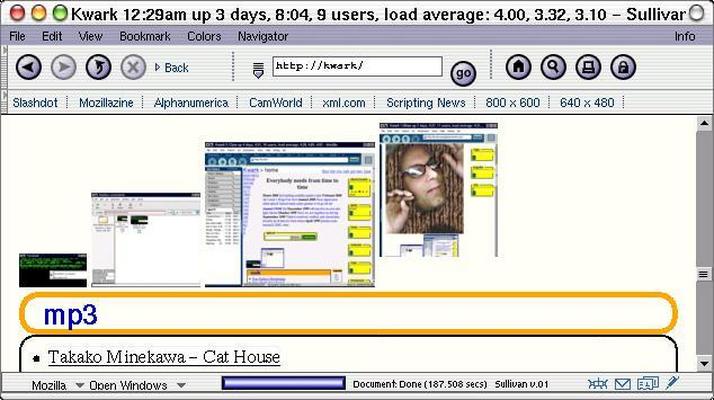Screen dimensions: 714x400
Task: Click the Home round toolbar button
Action: click(518, 67)
